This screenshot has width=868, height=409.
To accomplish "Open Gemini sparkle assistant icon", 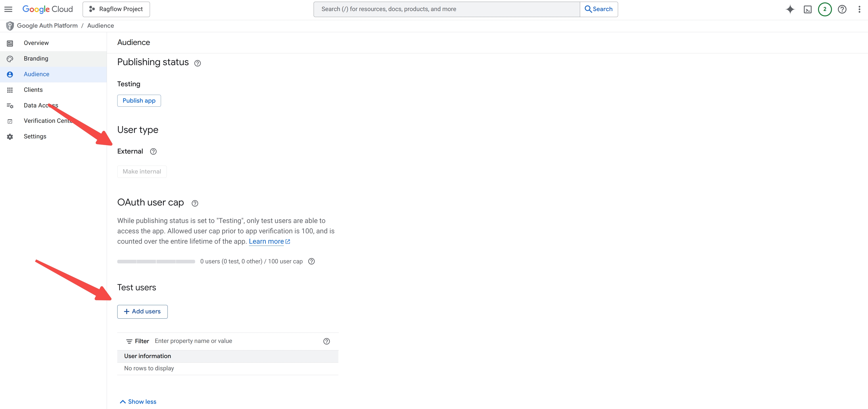I will point(790,9).
